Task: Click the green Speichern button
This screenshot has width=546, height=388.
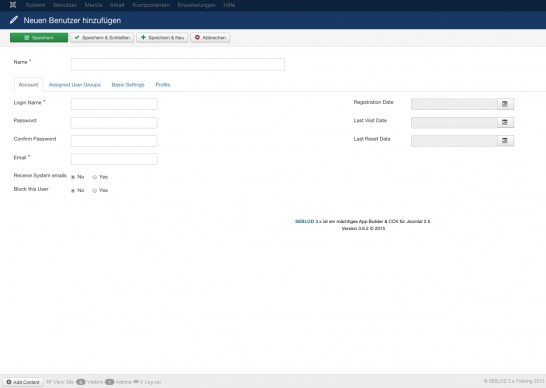Action: (39, 38)
